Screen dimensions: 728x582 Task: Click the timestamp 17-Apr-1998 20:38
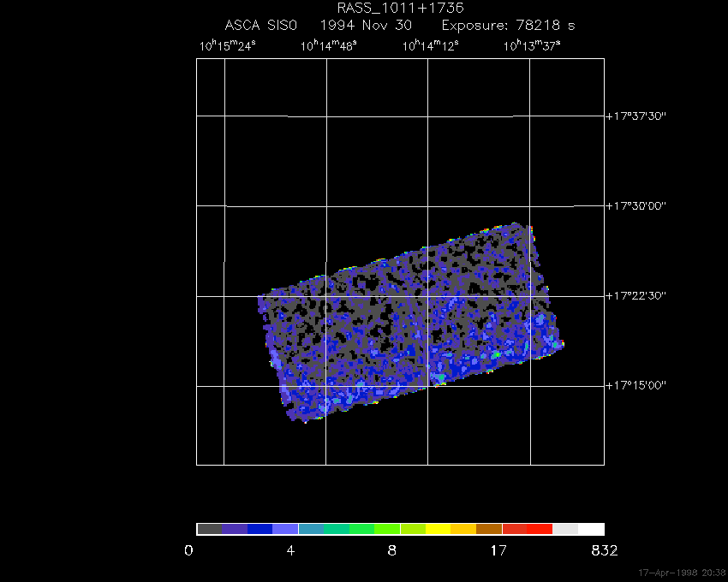point(682,573)
